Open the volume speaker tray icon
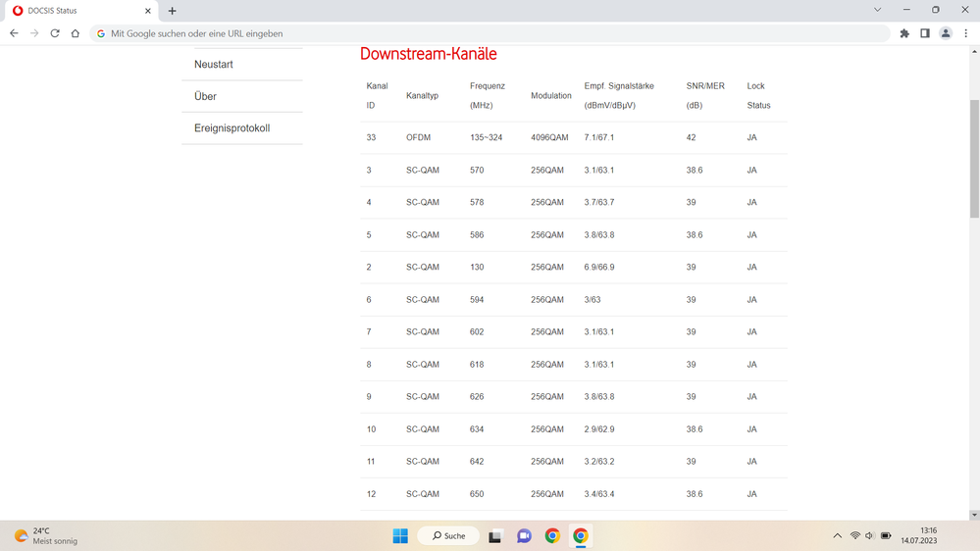980x551 pixels. [x=869, y=536]
